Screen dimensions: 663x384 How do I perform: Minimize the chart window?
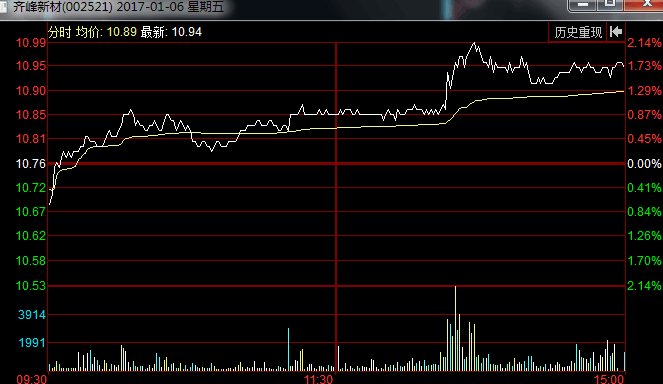583,5
